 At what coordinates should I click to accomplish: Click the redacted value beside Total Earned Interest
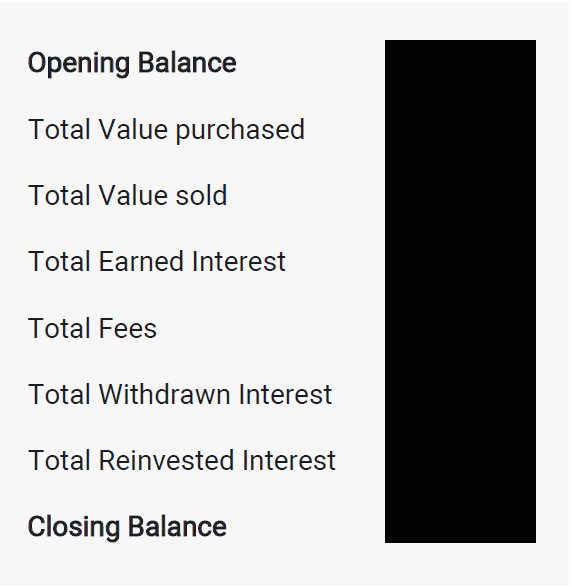[x=460, y=261]
